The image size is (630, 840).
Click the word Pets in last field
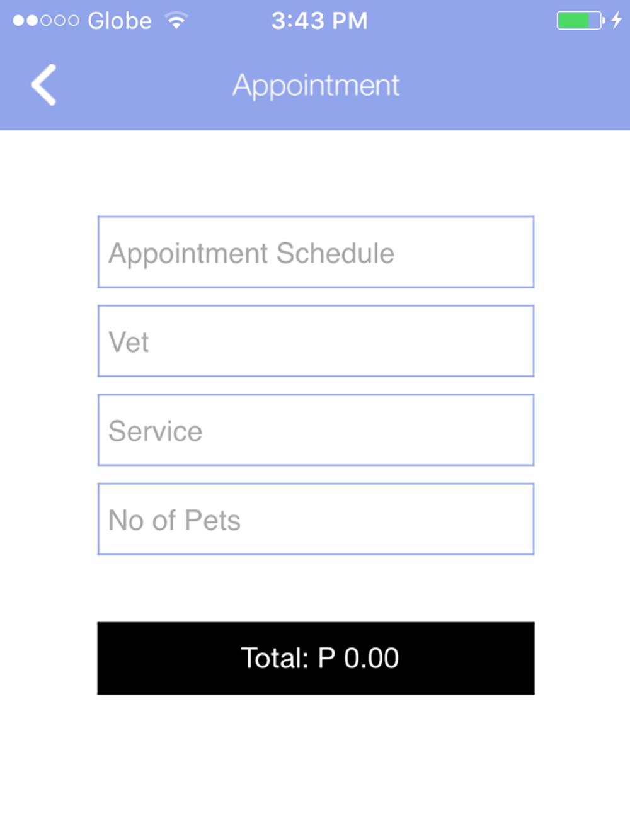click(x=212, y=520)
